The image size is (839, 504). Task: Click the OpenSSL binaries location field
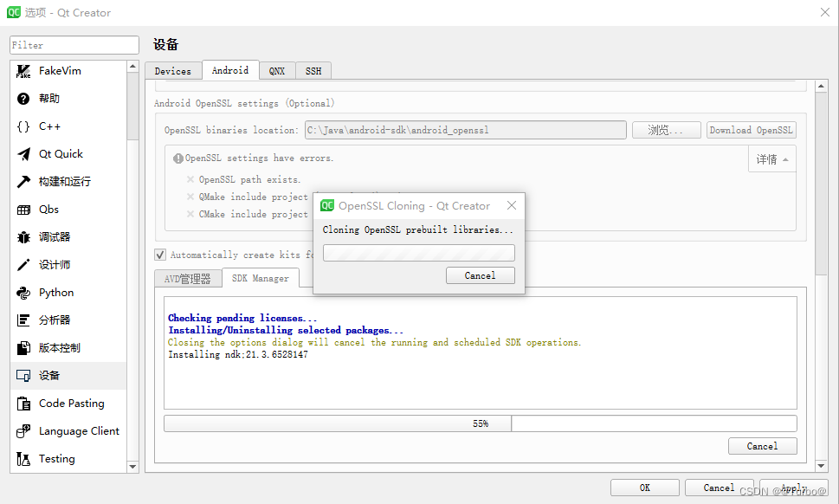click(x=466, y=130)
